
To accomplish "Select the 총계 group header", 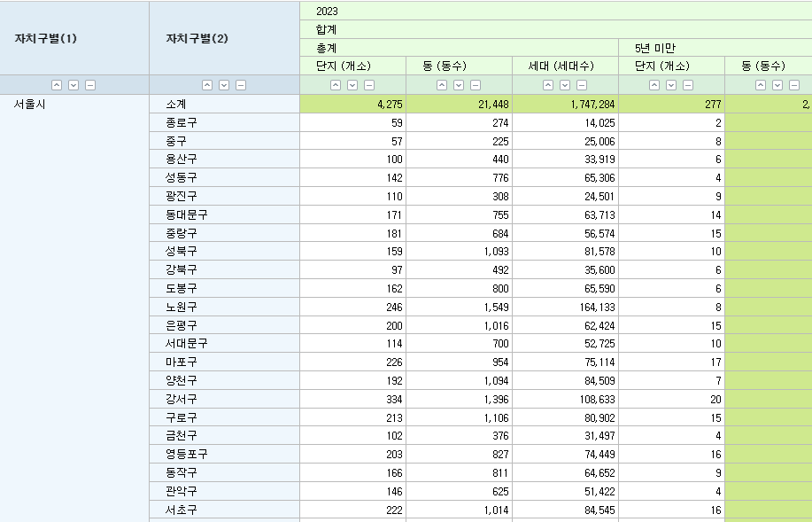I will (459, 48).
